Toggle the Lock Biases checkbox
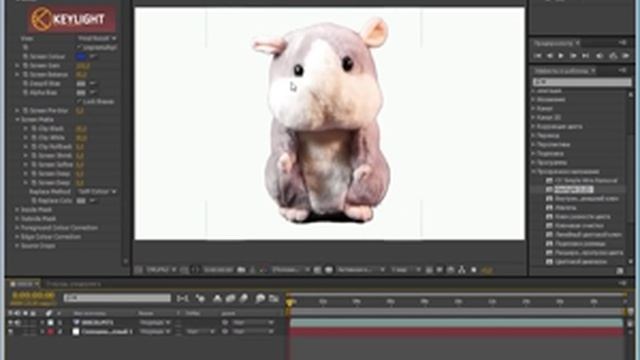This screenshot has width=640, height=360. [x=79, y=101]
